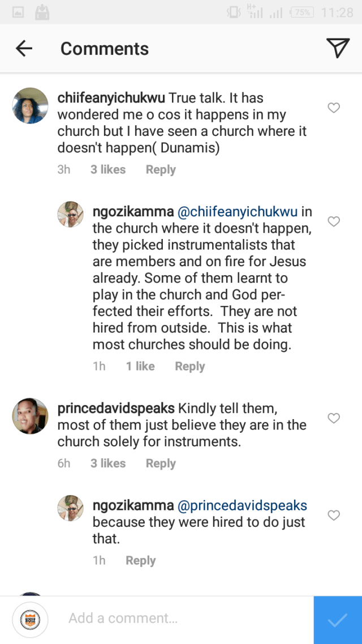Open the @chiifeanyichukwu mention link

coord(238,212)
